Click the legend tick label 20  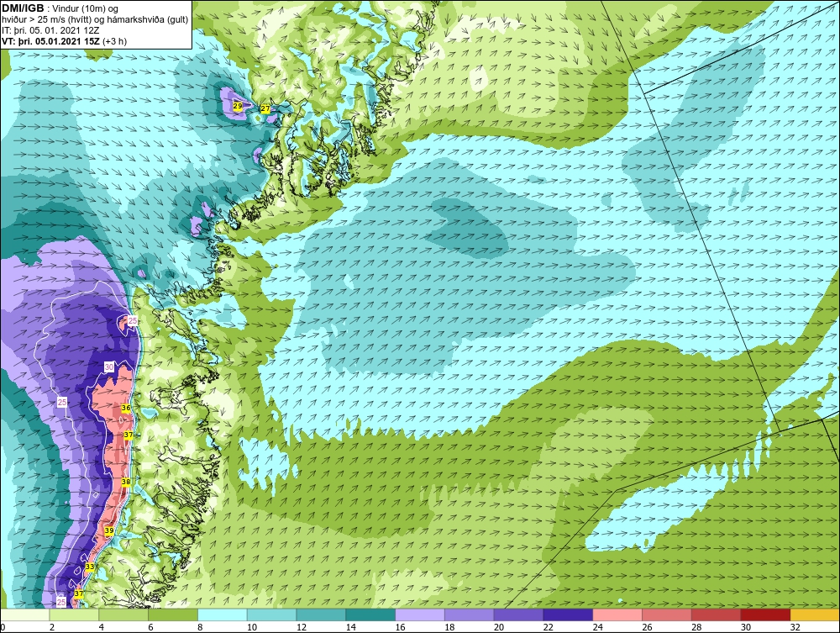point(499,627)
